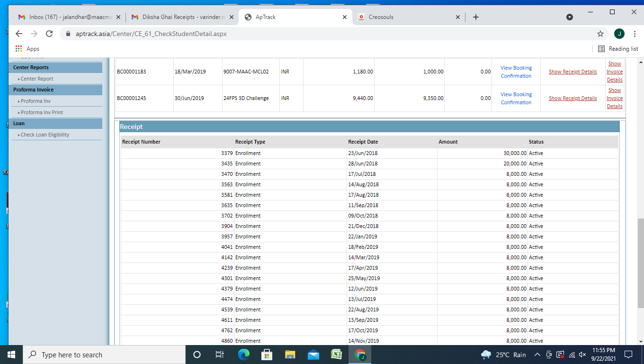View Booking Confirmation for BC00001245
The image size is (644, 364).
516,99
